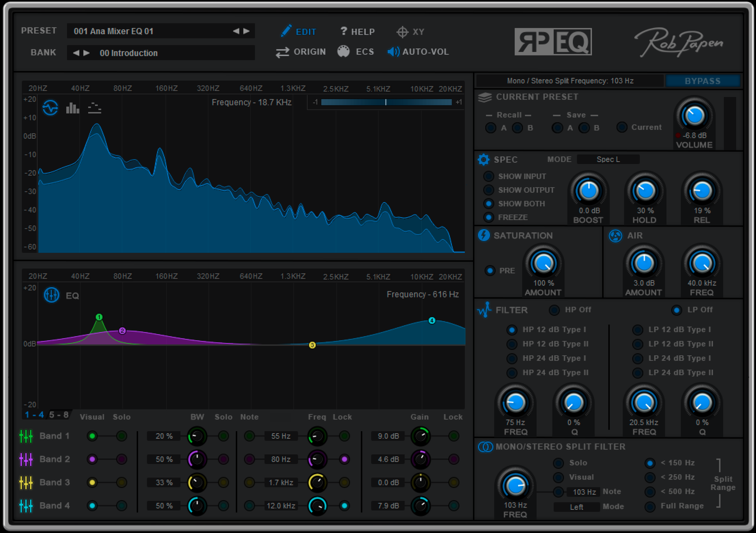Image resolution: width=756 pixels, height=533 pixels.
Task: Click the BYPASS button
Action: coord(703,81)
